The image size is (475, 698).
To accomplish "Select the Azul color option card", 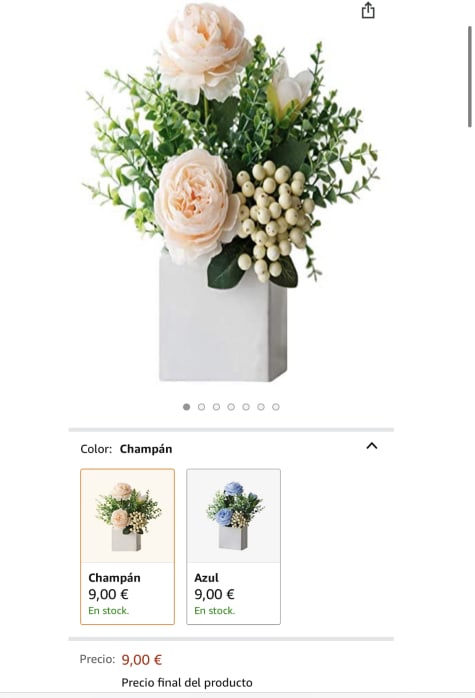I will pos(233,547).
